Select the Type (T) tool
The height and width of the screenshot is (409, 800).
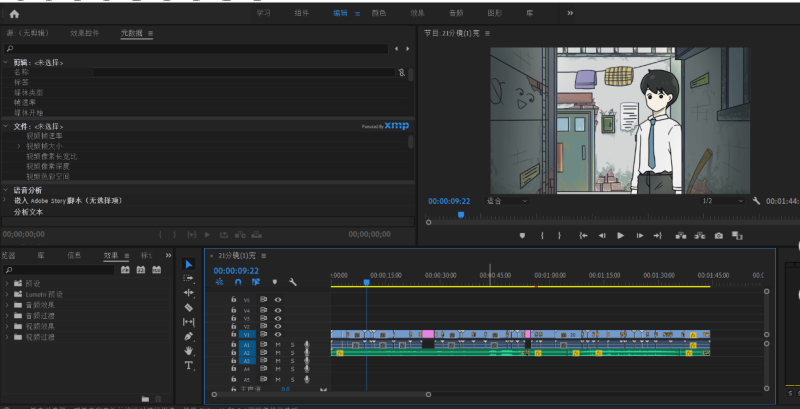pyautogui.click(x=189, y=365)
